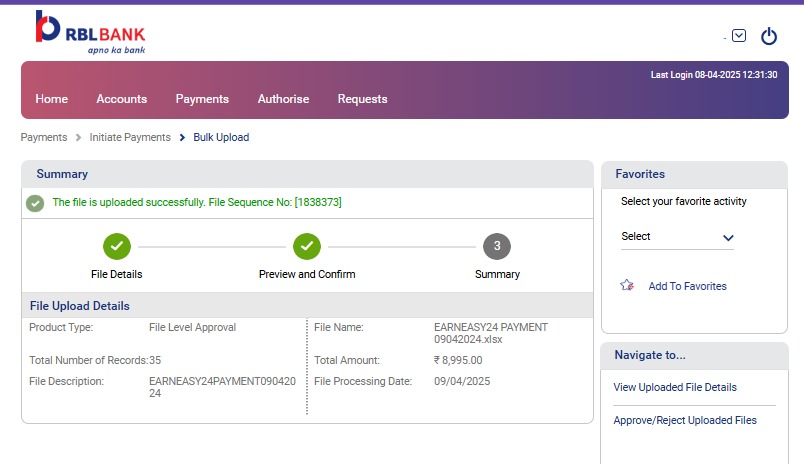Viewport: 804px width, 464px height.
Task: Click the processing date 09/04/2025
Action: click(462, 381)
